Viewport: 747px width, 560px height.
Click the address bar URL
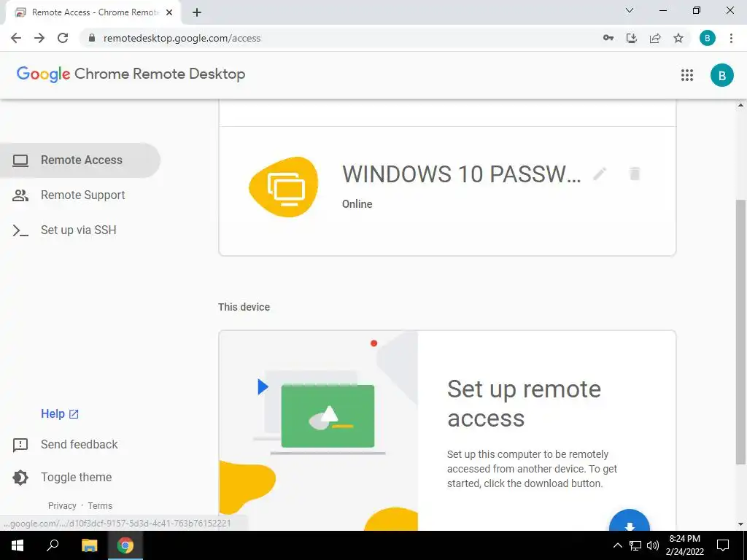182,38
